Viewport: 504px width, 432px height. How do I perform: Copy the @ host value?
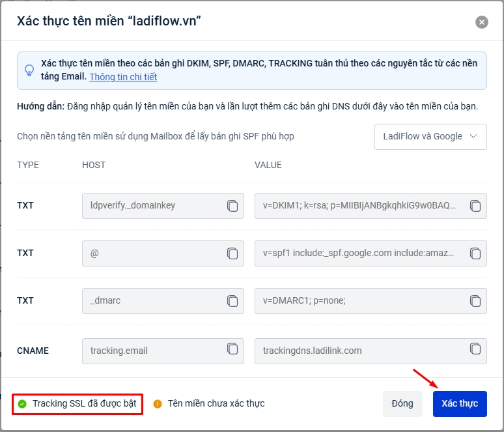tap(232, 253)
